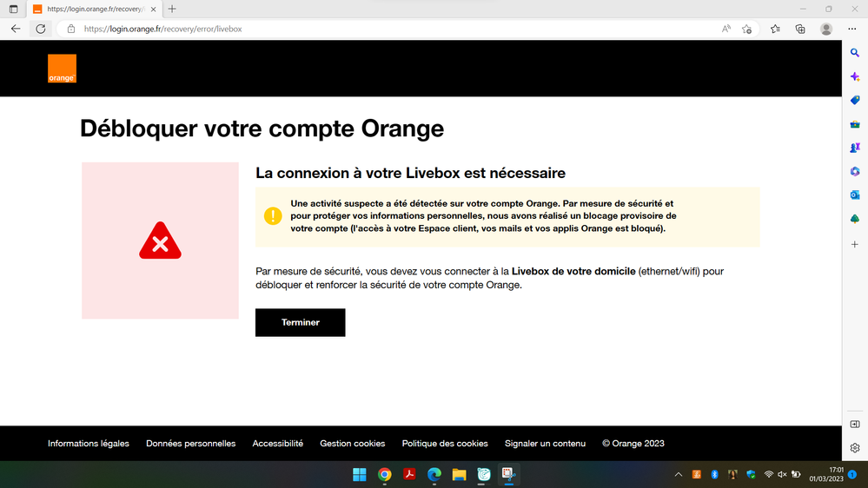Open Adobe Acrobat from the taskbar
Screen dimensions: 868x488
pyautogui.click(x=409, y=474)
